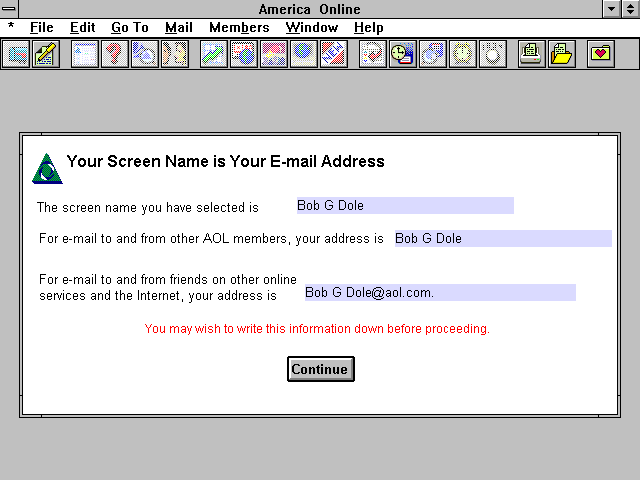The image size is (640, 480).
Task: Click text 'services and the Internet, your address is'
Action: [158, 296]
